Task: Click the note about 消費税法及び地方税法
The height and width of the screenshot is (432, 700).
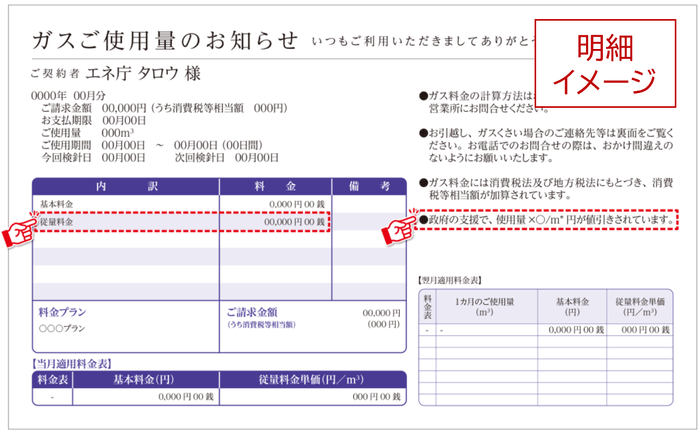Action: pyautogui.click(x=546, y=189)
